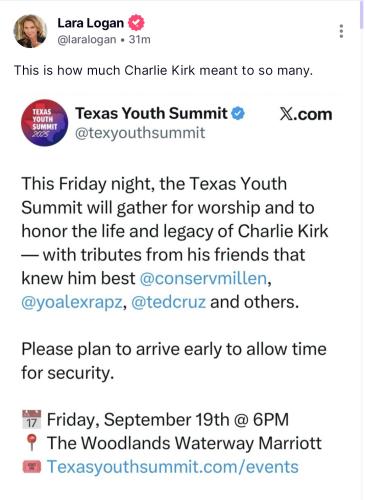Open Lara Logan's profile picture
This screenshot has height=500, width=365.
30,31
